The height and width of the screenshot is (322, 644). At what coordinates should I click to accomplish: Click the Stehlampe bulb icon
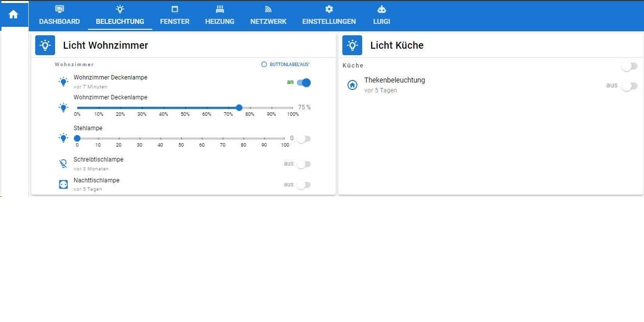coord(63,138)
